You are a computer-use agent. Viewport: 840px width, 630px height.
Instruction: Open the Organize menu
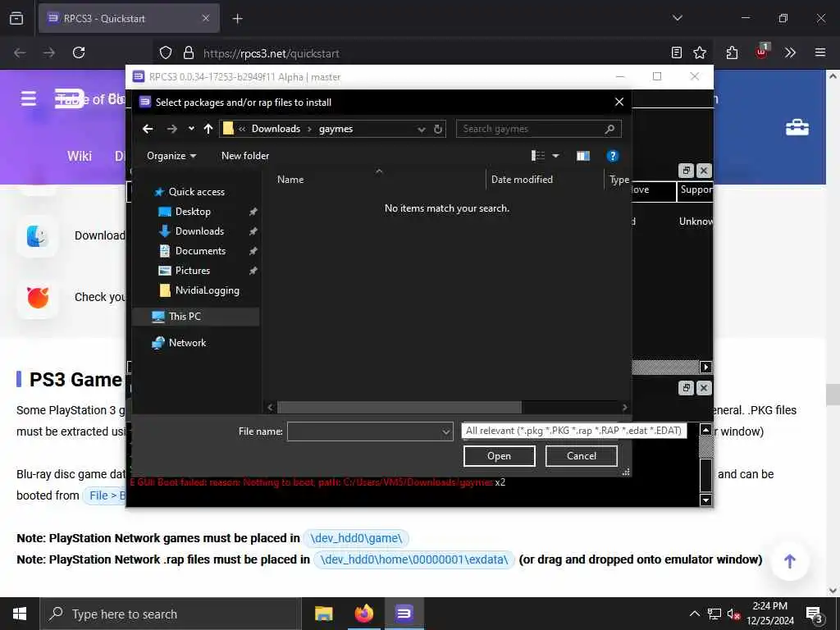(x=171, y=156)
